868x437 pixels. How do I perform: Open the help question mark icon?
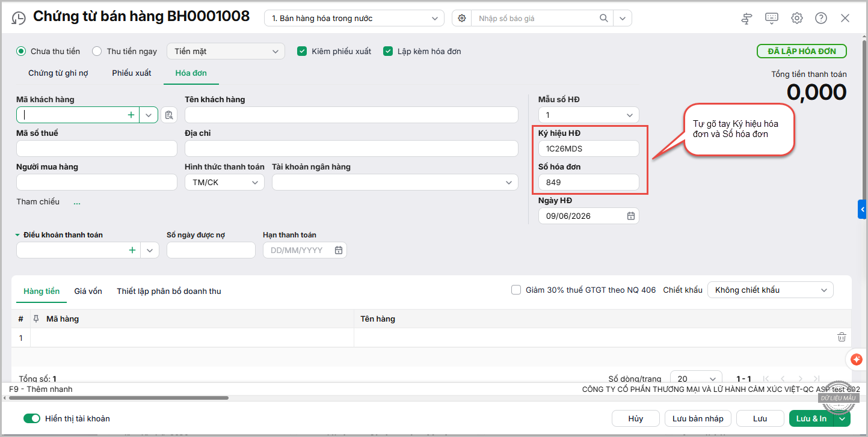(x=821, y=18)
